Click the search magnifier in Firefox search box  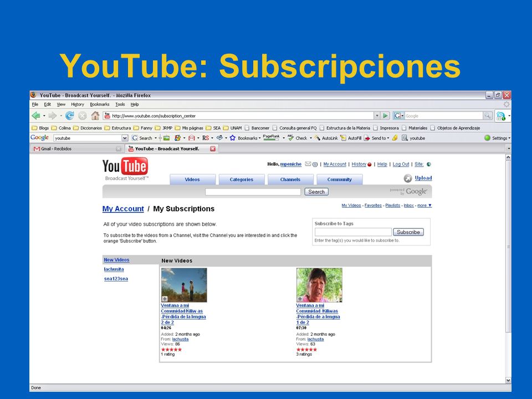(x=487, y=116)
